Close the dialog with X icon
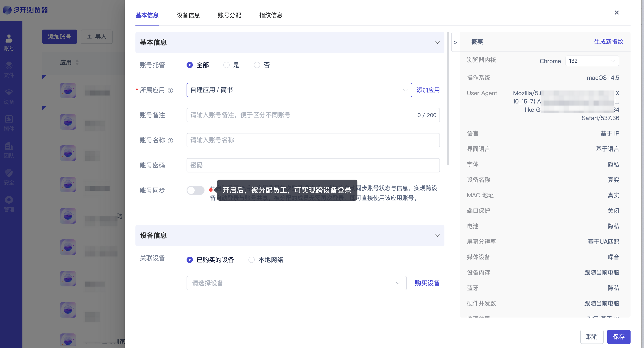 [616, 13]
